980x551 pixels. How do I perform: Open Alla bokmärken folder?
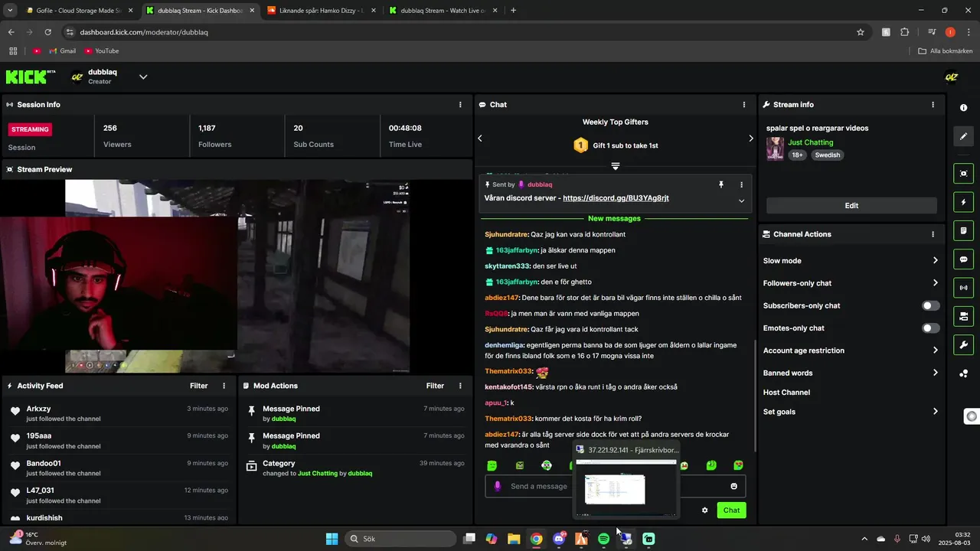click(946, 51)
